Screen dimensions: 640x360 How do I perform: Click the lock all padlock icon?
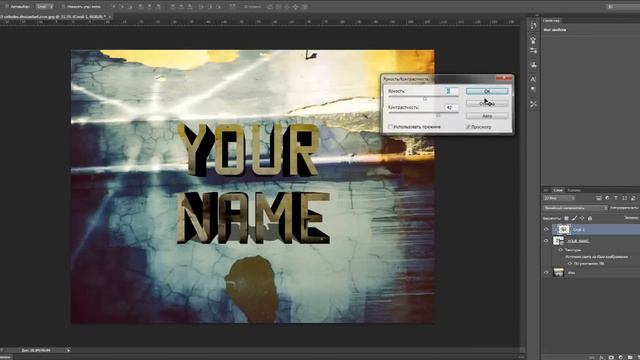(590, 218)
